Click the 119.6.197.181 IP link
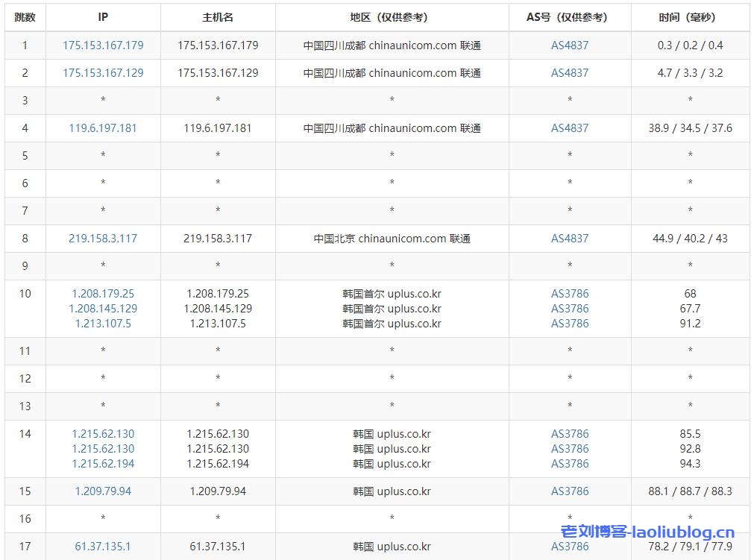754x560 pixels. 103,128
